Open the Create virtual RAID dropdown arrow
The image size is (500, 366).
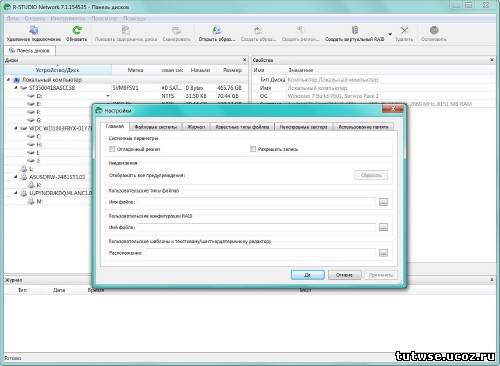pyautogui.click(x=390, y=34)
